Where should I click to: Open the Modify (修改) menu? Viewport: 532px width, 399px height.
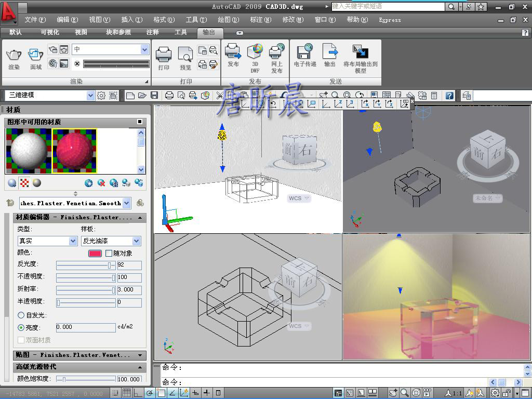293,20
